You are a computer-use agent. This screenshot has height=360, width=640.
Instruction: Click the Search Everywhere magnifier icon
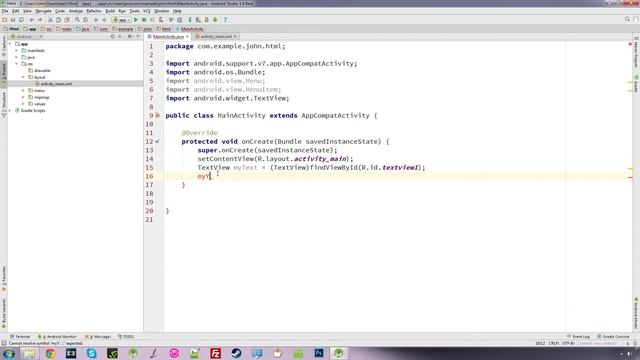[x=627, y=19]
